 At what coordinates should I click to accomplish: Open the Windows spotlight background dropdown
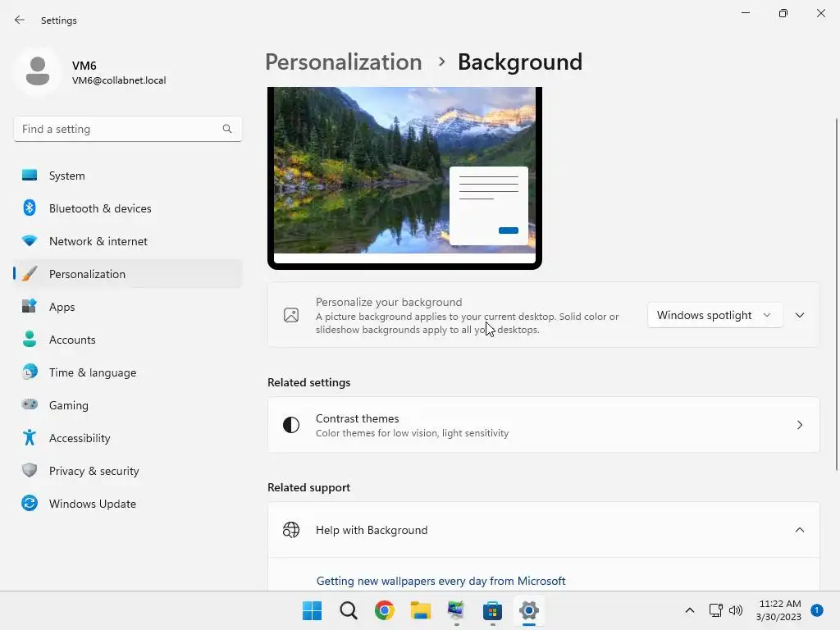coord(714,316)
